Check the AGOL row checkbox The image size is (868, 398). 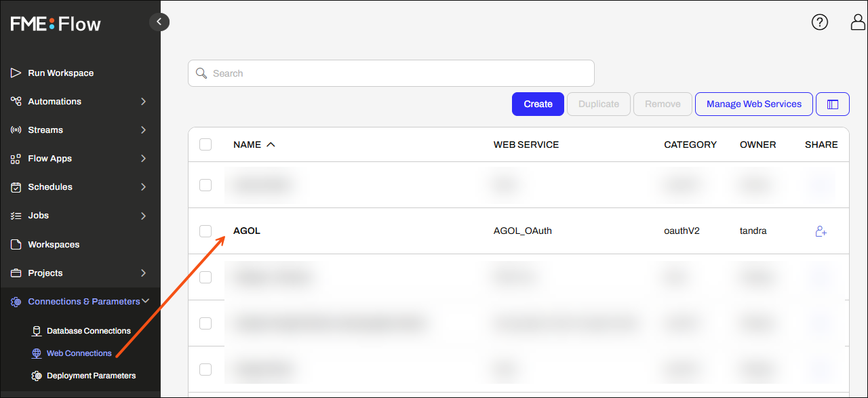(205, 231)
